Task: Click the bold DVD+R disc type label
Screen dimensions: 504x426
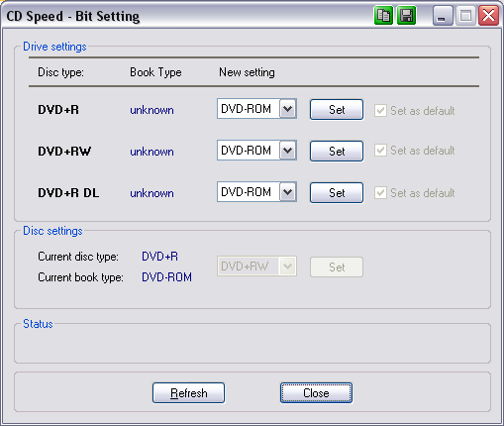Action: [58, 110]
